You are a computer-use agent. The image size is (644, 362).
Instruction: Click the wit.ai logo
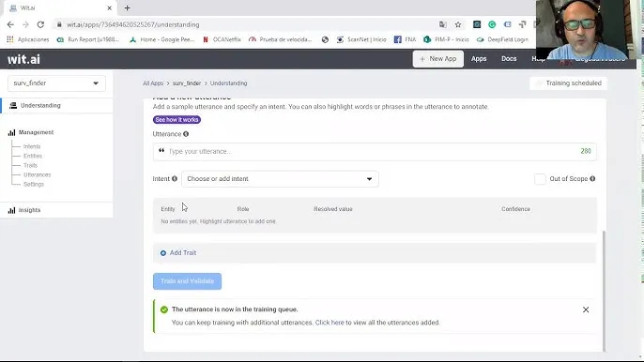pos(23,59)
